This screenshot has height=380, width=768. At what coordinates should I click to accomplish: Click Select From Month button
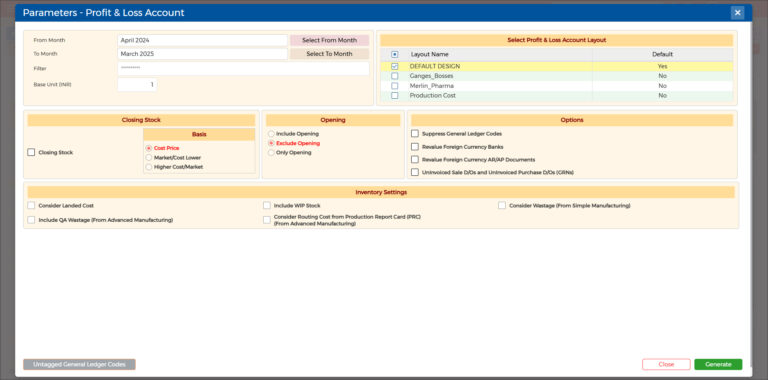click(x=329, y=40)
